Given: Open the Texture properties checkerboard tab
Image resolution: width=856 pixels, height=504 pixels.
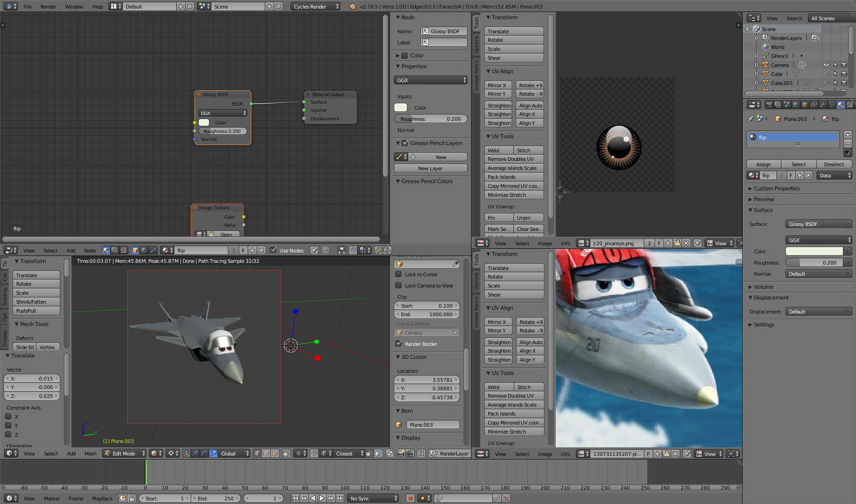Looking at the screenshot, I should [850, 105].
